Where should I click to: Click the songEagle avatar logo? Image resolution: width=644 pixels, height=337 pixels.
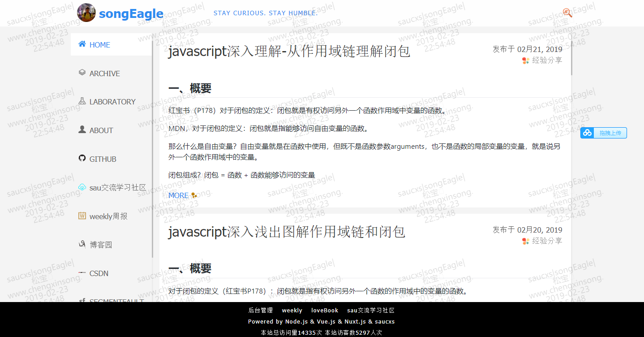(x=86, y=13)
